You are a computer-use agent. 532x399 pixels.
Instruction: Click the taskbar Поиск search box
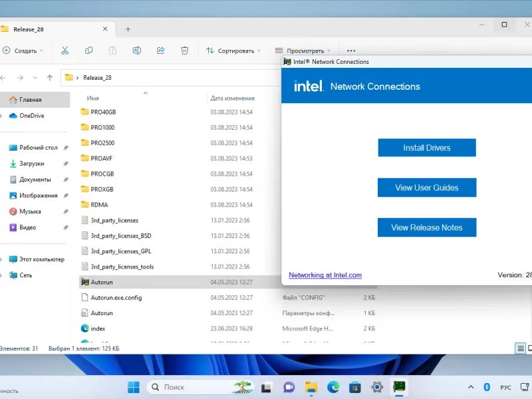[x=200, y=387]
